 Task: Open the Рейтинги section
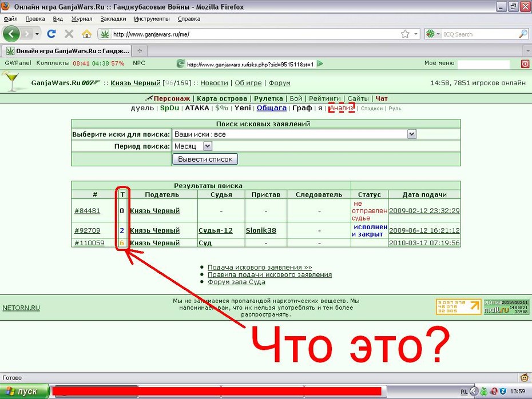(x=325, y=98)
